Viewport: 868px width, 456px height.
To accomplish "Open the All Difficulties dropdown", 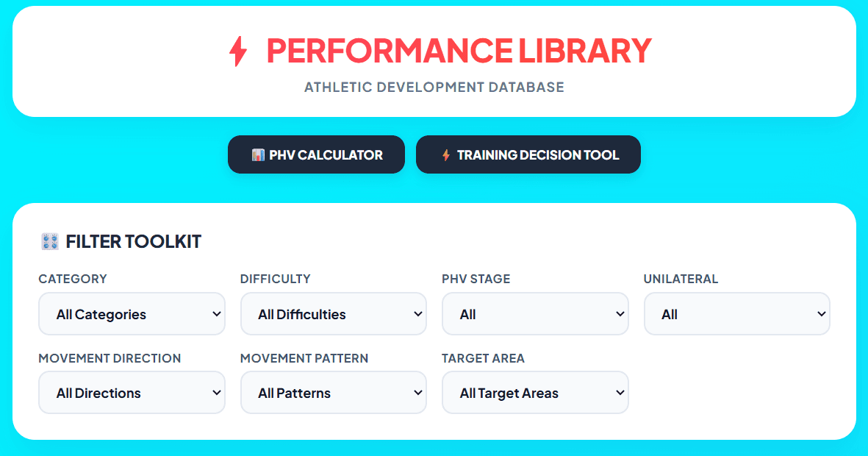I will [x=333, y=314].
